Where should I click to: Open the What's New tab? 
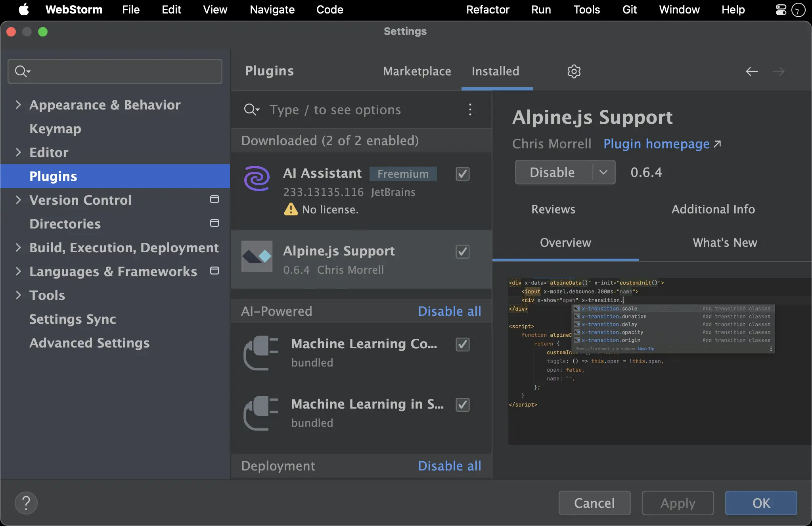pos(725,242)
